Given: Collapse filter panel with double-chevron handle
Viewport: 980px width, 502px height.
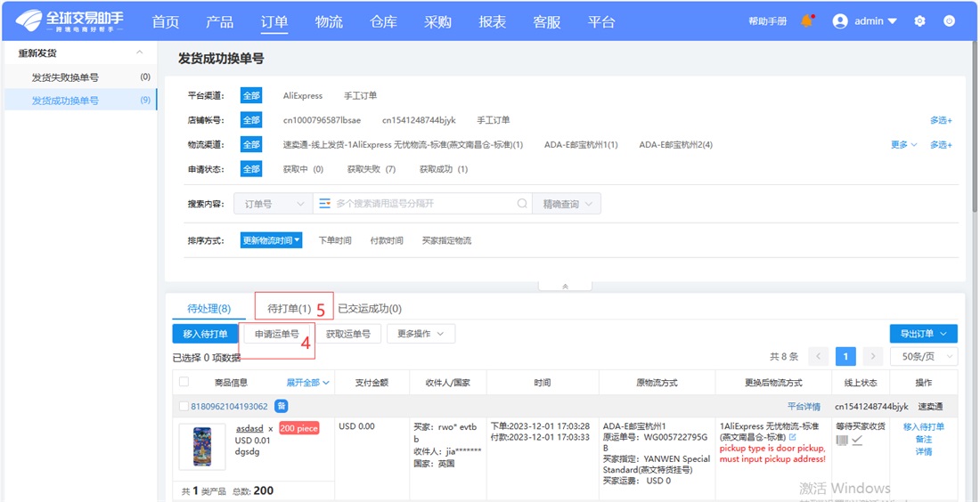Looking at the screenshot, I should (565, 286).
